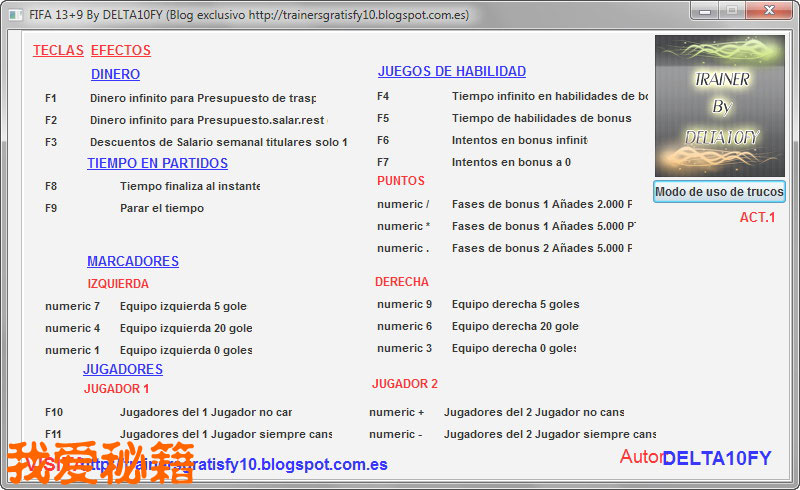
Task: Select the JUGADORES section heading
Action: (122, 369)
